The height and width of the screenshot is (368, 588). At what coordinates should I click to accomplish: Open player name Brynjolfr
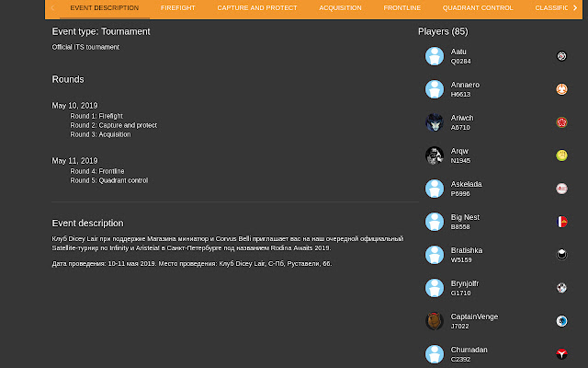click(x=465, y=283)
